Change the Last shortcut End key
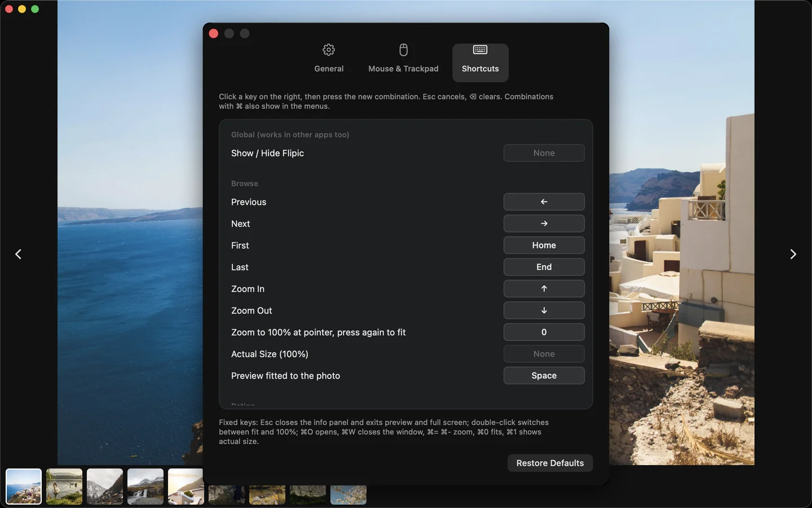This screenshot has height=508, width=812. pos(544,267)
